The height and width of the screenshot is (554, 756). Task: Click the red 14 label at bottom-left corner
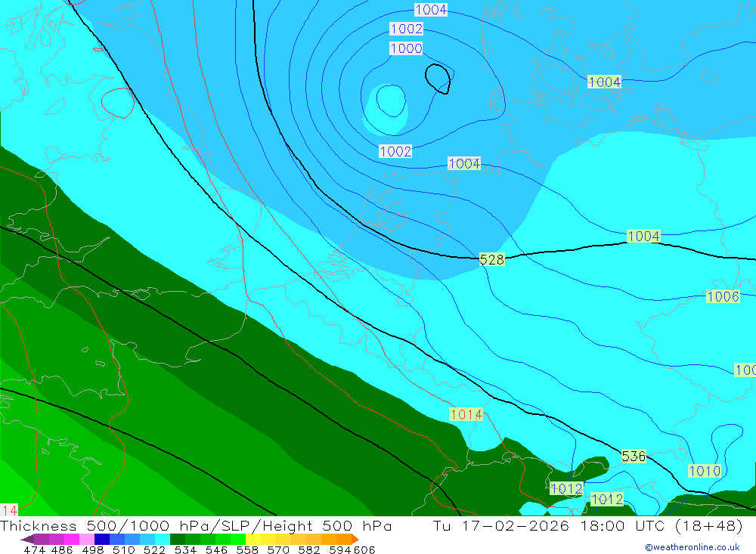click(8, 510)
